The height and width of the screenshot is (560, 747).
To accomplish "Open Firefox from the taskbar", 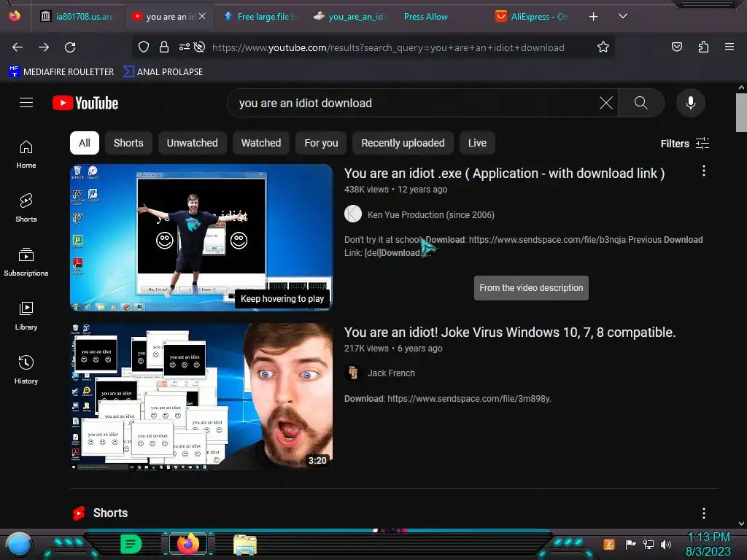I will (188, 544).
